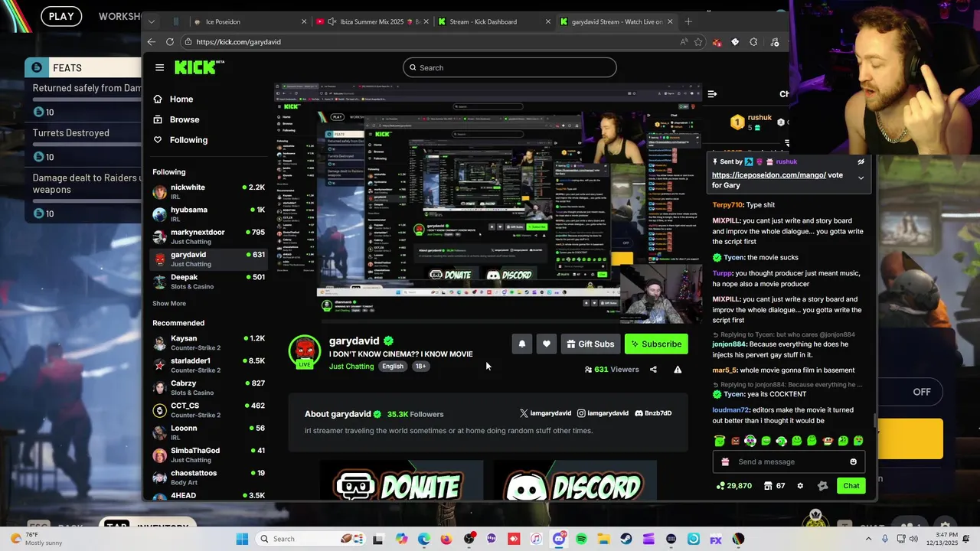Open Steam from the taskbar
This screenshot has height=551, width=980.
626,539
